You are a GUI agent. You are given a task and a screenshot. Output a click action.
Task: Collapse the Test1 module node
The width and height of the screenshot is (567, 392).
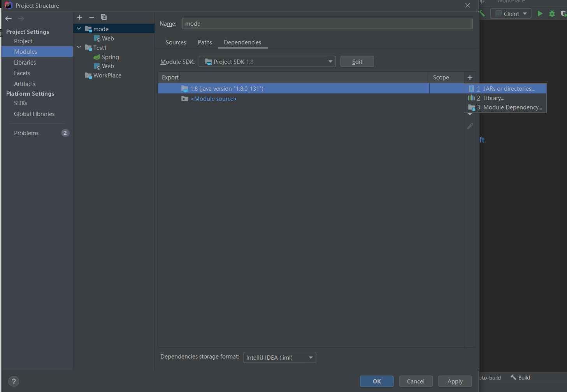pos(79,47)
